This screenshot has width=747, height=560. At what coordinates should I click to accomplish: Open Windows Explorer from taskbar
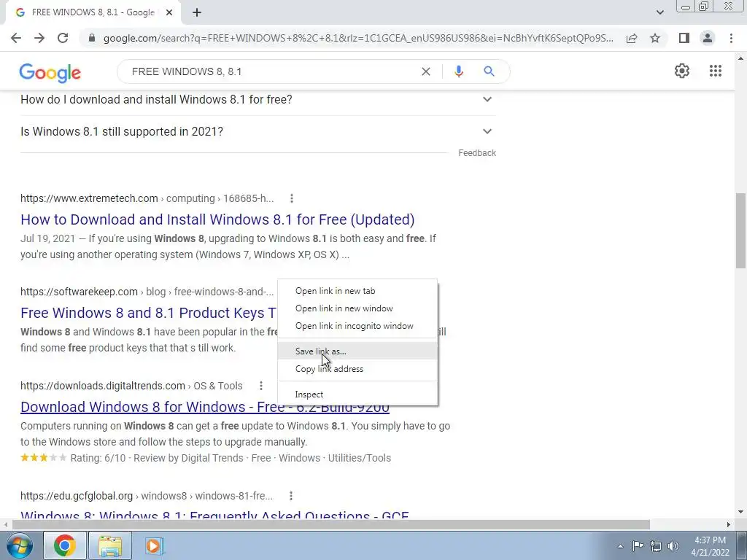pos(110,545)
